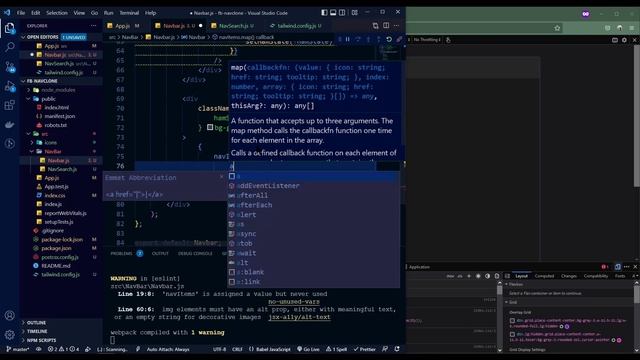
Task: Open index.css in the file tree
Action: pyautogui.click(x=55, y=195)
